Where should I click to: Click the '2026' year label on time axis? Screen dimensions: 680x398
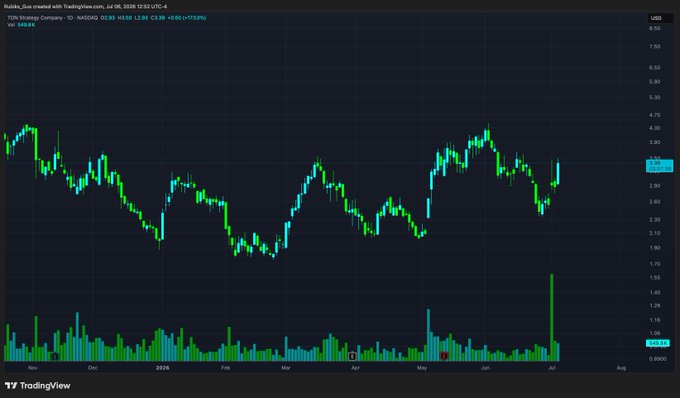click(x=162, y=368)
